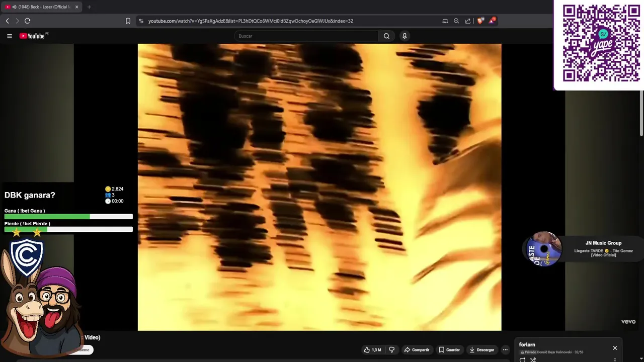The image size is (644, 362).
Task: Click the clock icon next to 00:00
Action: [x=108, y=201]
